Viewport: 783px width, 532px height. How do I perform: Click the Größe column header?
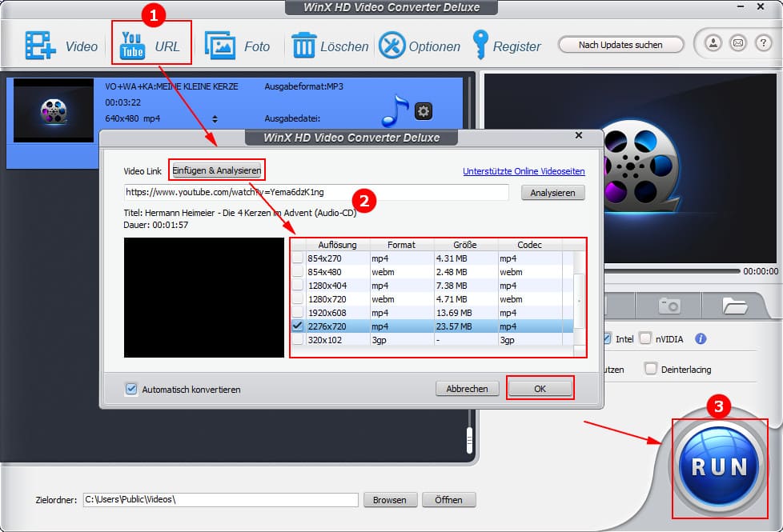465,245
